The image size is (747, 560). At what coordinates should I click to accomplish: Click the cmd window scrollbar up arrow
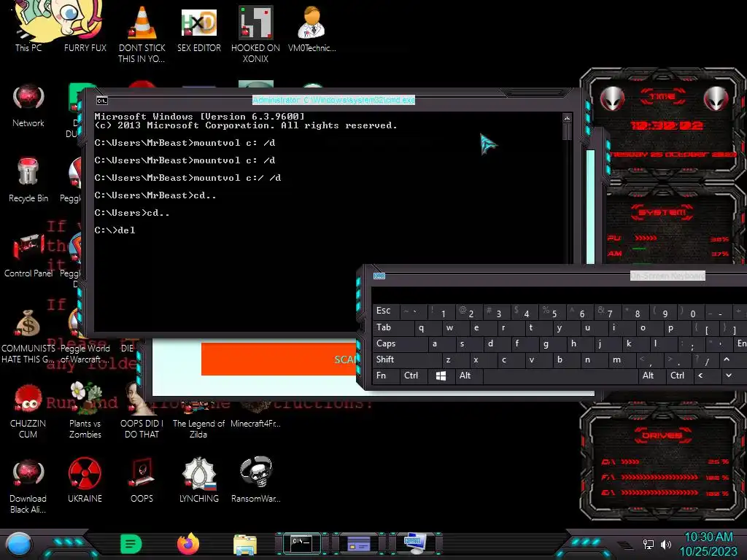[x=567, y=118]
